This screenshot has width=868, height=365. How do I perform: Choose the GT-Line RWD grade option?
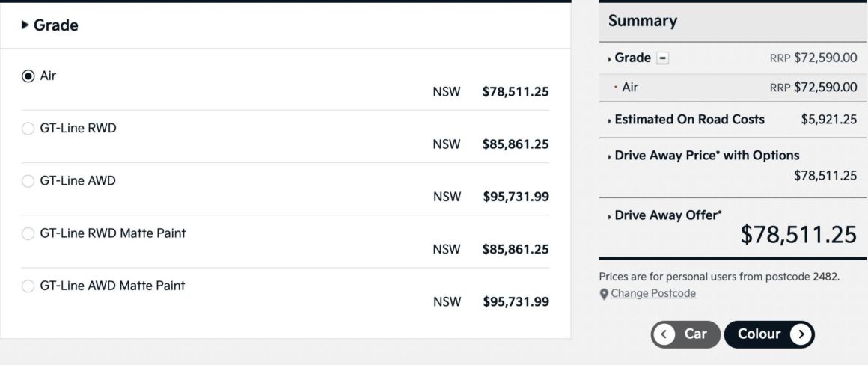[28, 129]
